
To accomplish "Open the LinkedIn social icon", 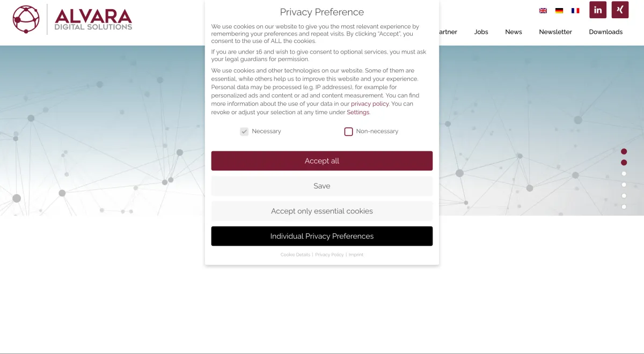I will click(598, 10).
